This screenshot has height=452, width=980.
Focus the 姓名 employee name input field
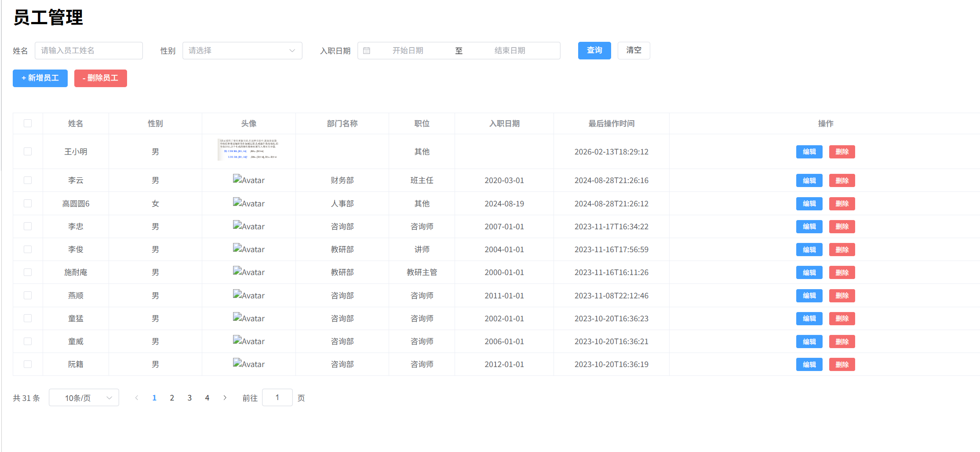[88, 51]
